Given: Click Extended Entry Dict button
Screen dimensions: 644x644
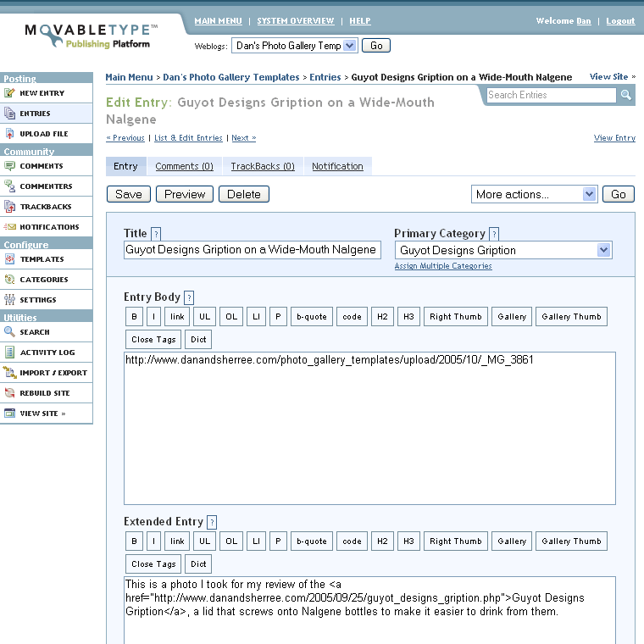Looking at the screenshot, I should coord(198,563).
